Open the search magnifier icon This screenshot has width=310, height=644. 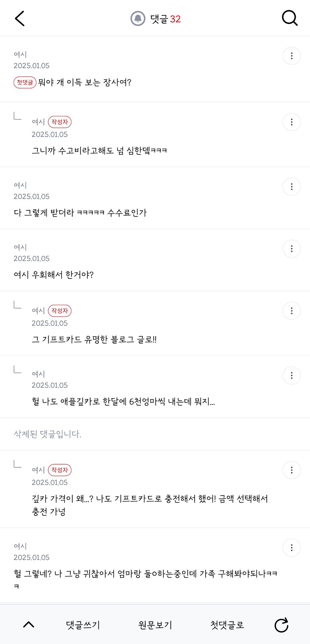(290, 18)
